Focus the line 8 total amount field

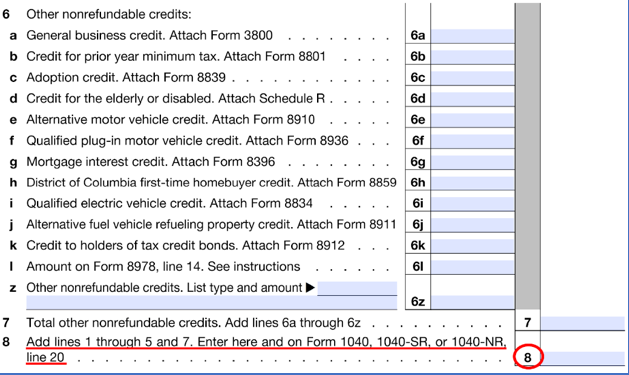pos(584,358)
